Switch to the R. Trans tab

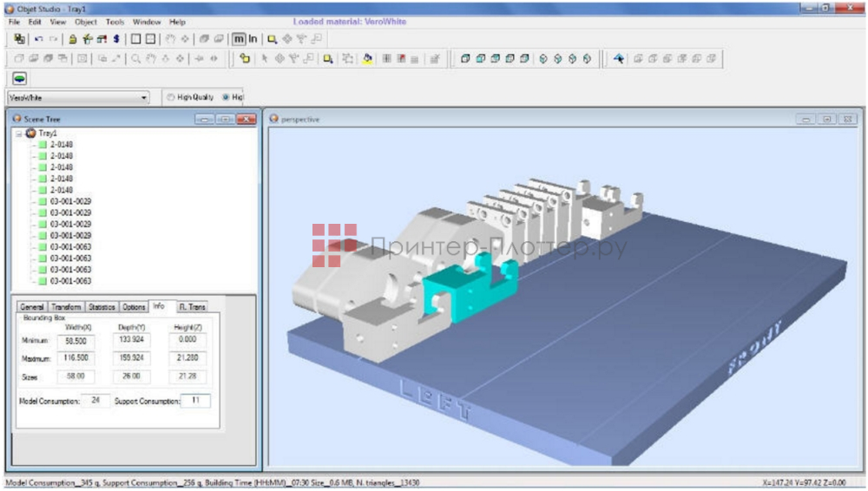click(x=192, y=307)
